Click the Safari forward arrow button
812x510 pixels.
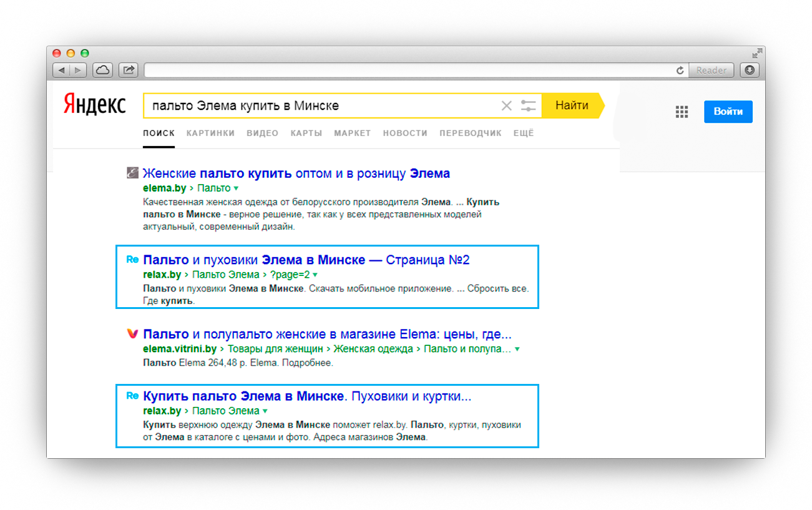(x=79, y=70)
